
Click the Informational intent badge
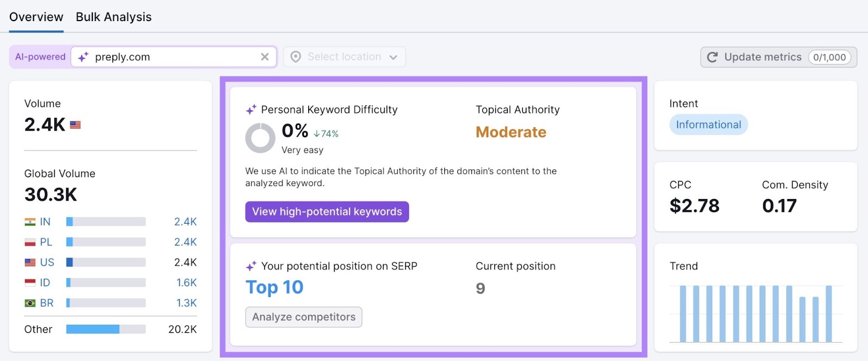coord(708,124)
